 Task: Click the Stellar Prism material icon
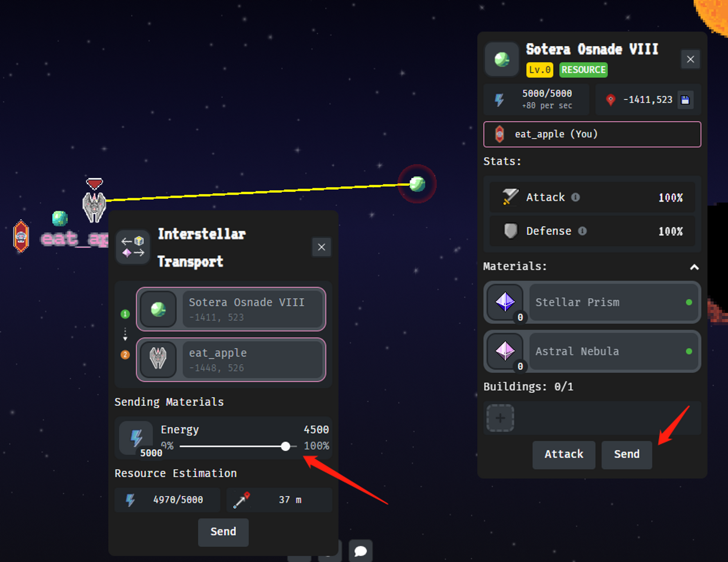[x=505, y=302]
